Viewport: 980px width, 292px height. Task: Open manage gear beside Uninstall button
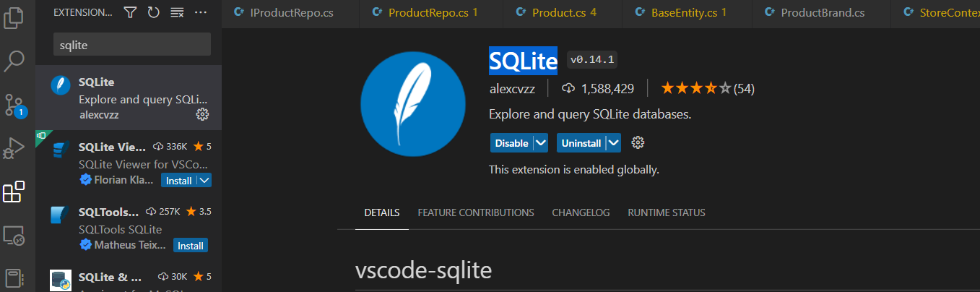(x=638, y=142)
